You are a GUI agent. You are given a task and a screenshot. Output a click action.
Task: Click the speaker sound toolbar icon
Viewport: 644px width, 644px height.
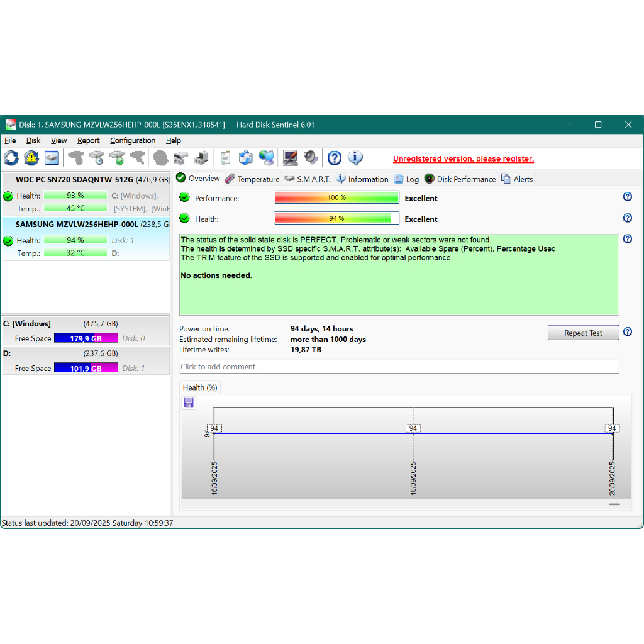[x=311, y=158]
